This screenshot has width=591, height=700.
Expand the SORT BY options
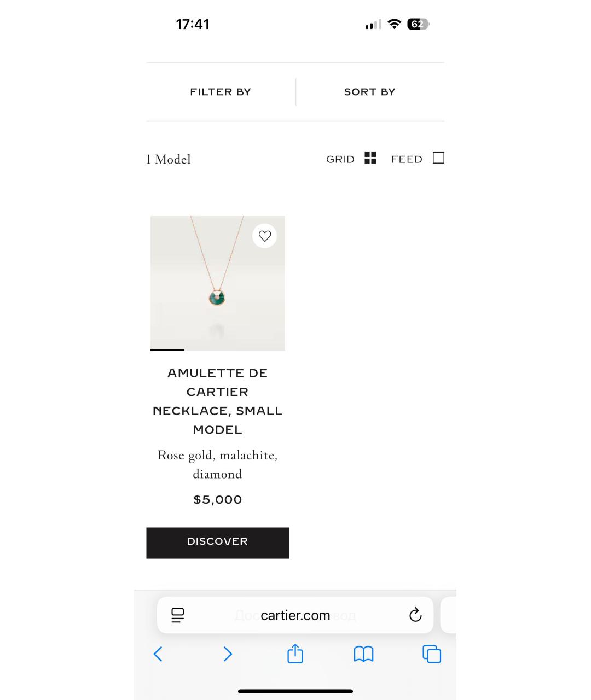369,92
